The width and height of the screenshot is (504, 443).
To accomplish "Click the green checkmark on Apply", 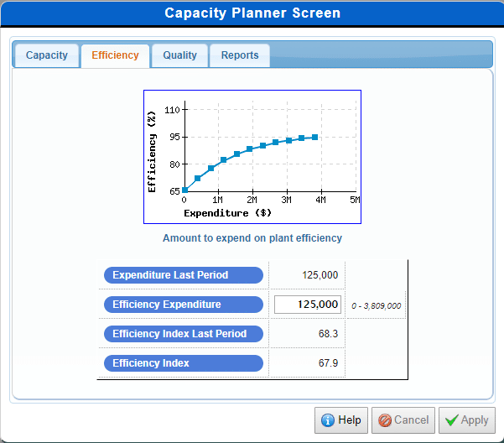I will click(451, 420).
